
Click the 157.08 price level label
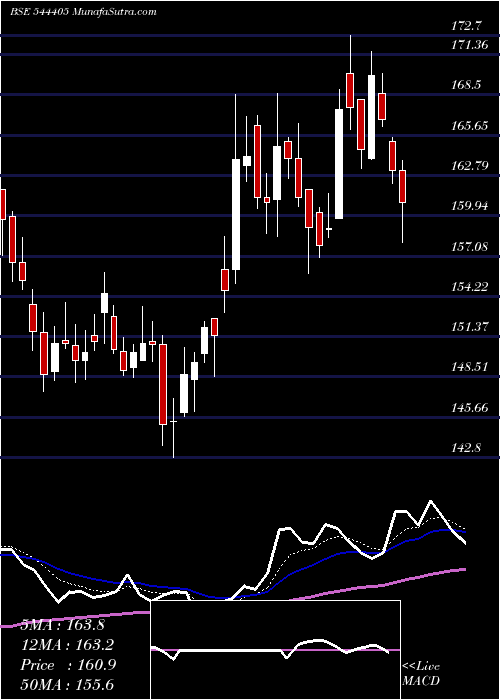click(x=470, y=246)
